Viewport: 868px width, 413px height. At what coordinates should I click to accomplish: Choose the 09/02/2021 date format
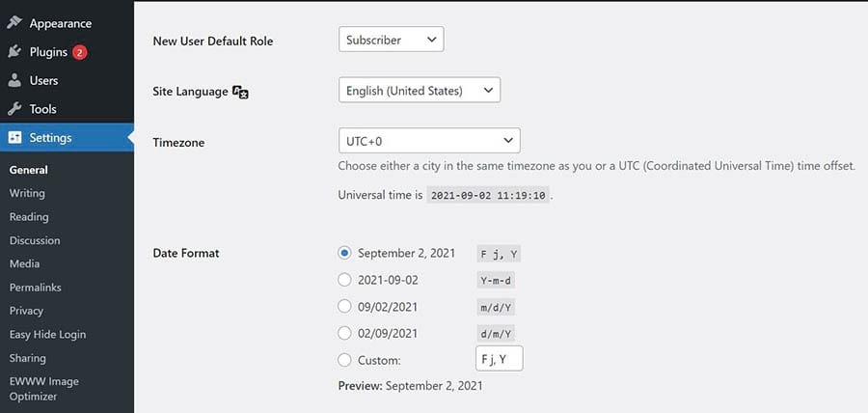click(x=344, y=307)
